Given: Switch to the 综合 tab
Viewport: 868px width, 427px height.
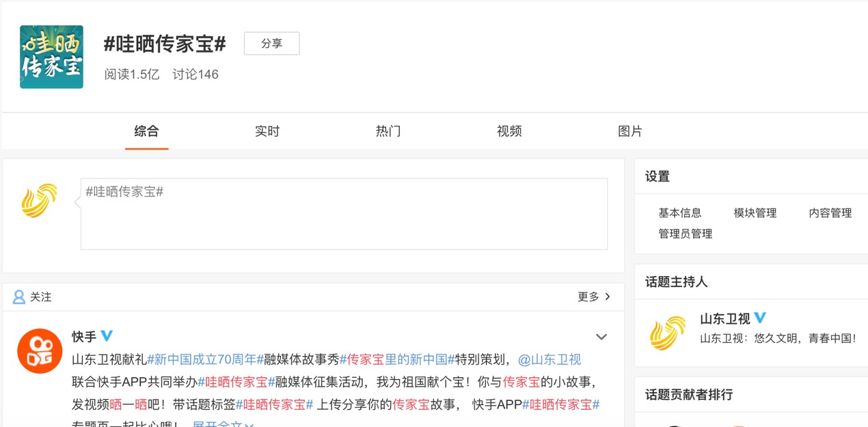Looking at the screenshot, I should tap(146, 131).
